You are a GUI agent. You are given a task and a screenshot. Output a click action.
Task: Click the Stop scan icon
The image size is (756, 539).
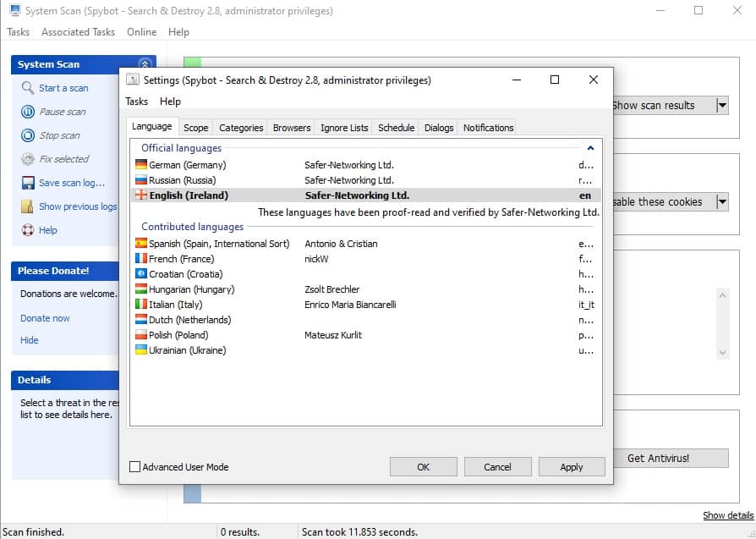[x=27, y=135]
